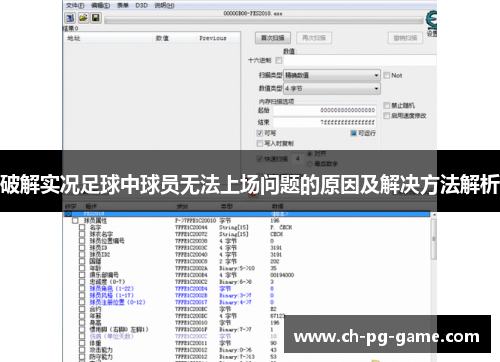Tick the 合约 row checkbox
Screen dimensions: 500x362
[x=82, y=309]
